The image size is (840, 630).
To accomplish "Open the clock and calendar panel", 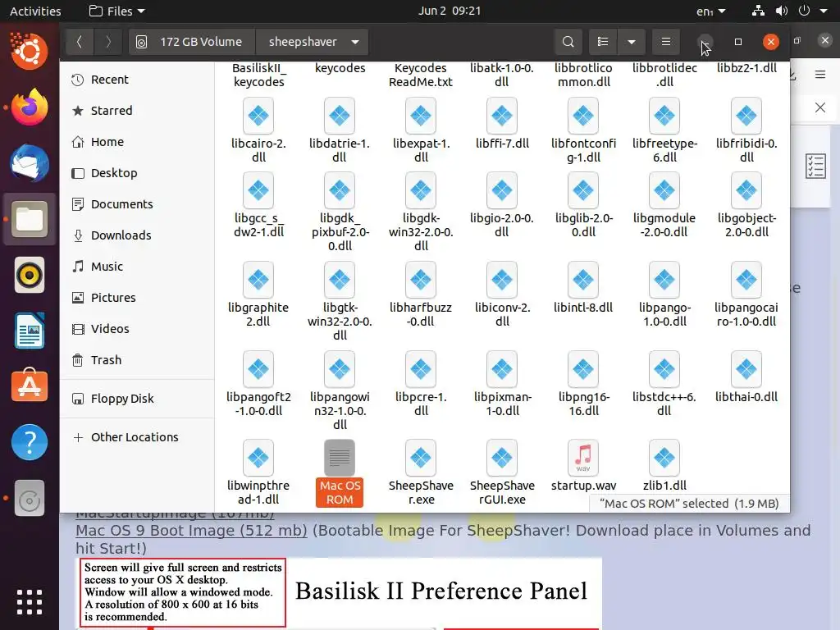I will [450, 11].
